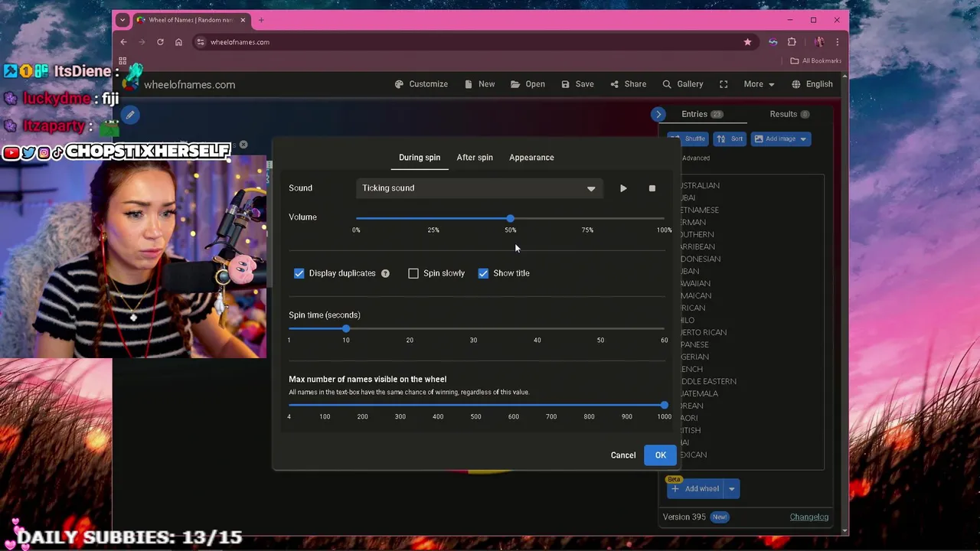Uncheck Display duplicates checkbox

[x=299, y=273]
